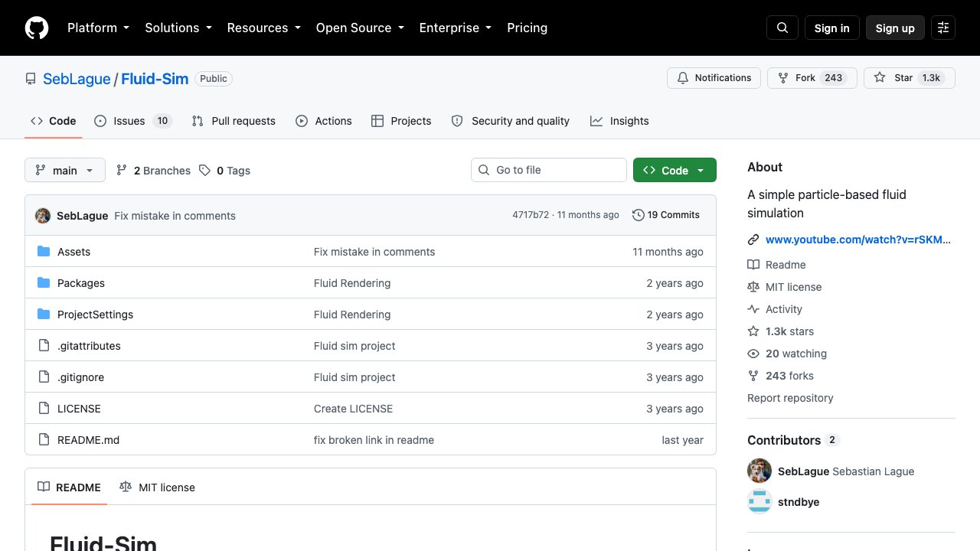Expand the Platform menu
Screen dimensions: 980x551
(x=99, y=28)
